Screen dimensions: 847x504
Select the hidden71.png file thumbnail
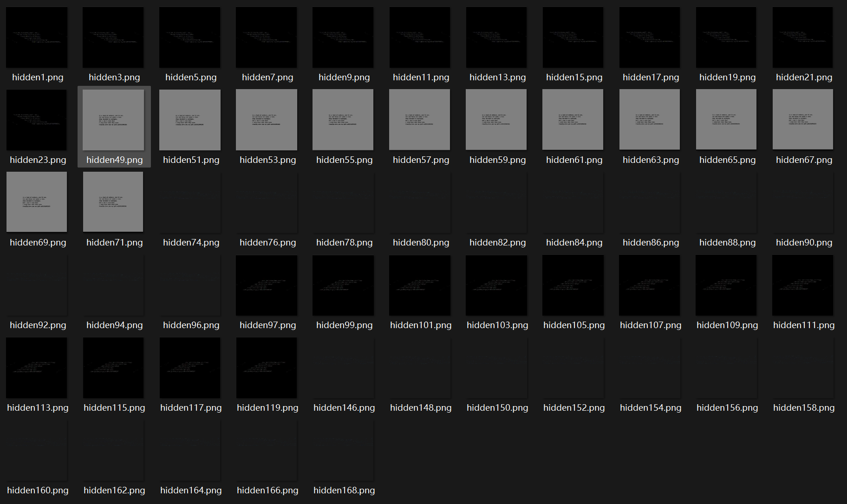pyautogui.click(x=113, y=202)
